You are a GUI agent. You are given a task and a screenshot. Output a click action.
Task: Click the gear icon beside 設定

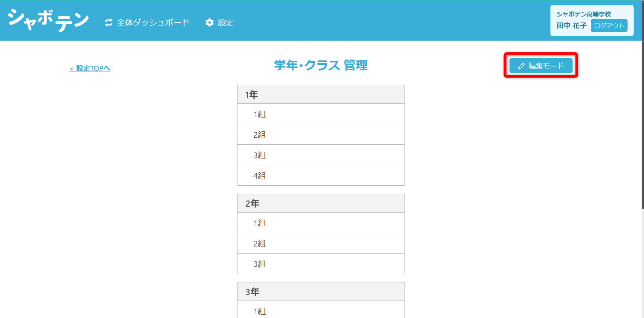pyautogui.click(x=210, y=22)
